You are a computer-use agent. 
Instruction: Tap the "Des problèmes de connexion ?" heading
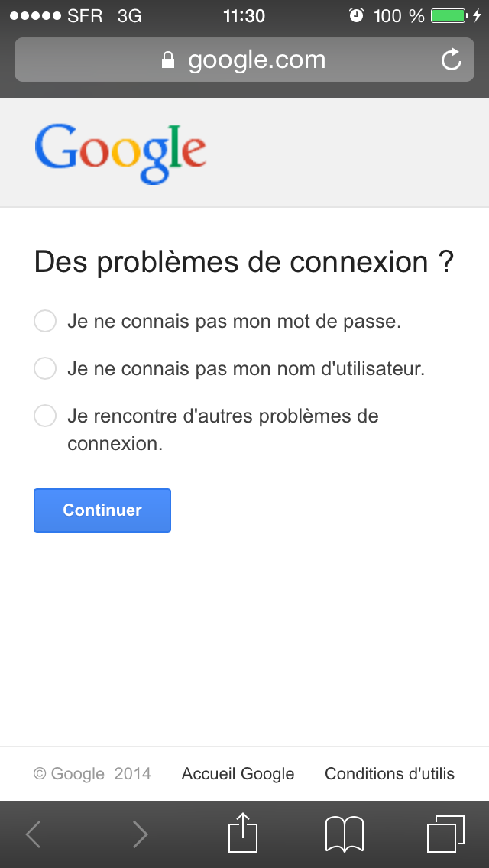(244, 262)
